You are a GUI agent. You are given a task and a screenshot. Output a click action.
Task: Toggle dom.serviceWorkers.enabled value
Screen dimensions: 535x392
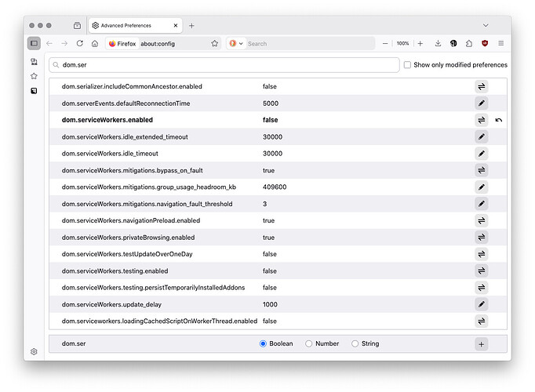(482, 120)
